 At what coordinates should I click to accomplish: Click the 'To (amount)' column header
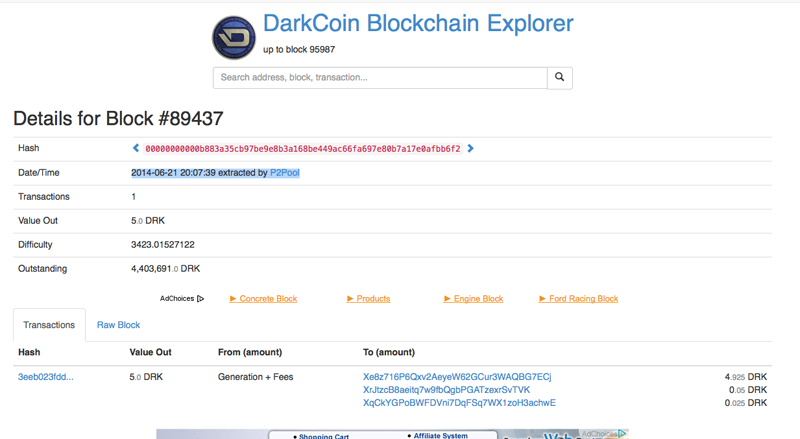389,352
